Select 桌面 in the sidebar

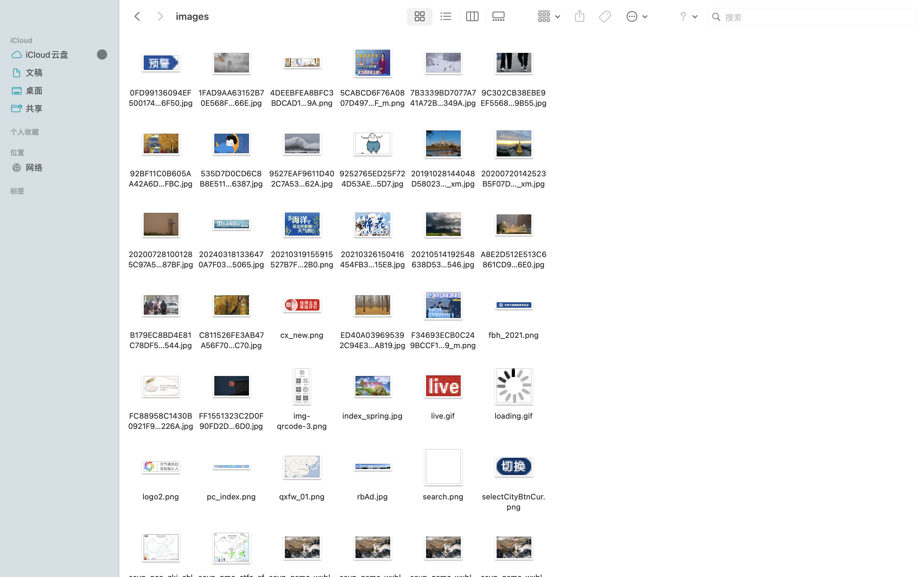click(34, 90)
